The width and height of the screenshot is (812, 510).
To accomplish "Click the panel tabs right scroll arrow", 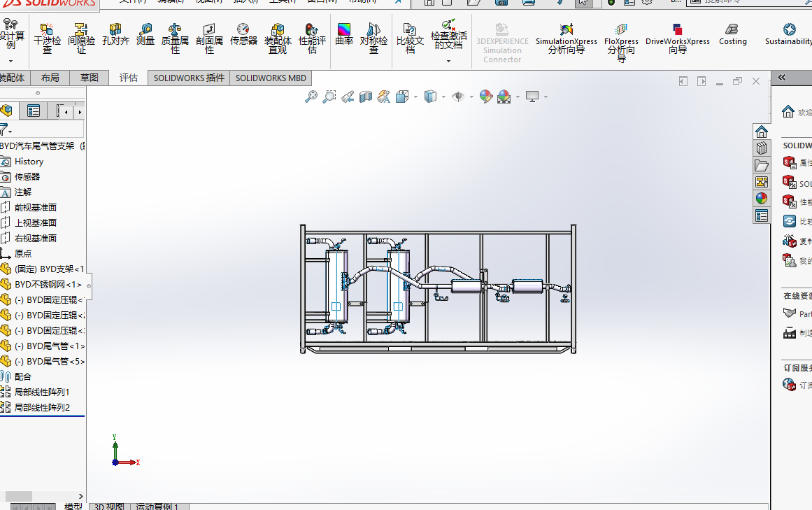I will click(x=79, y=112).
